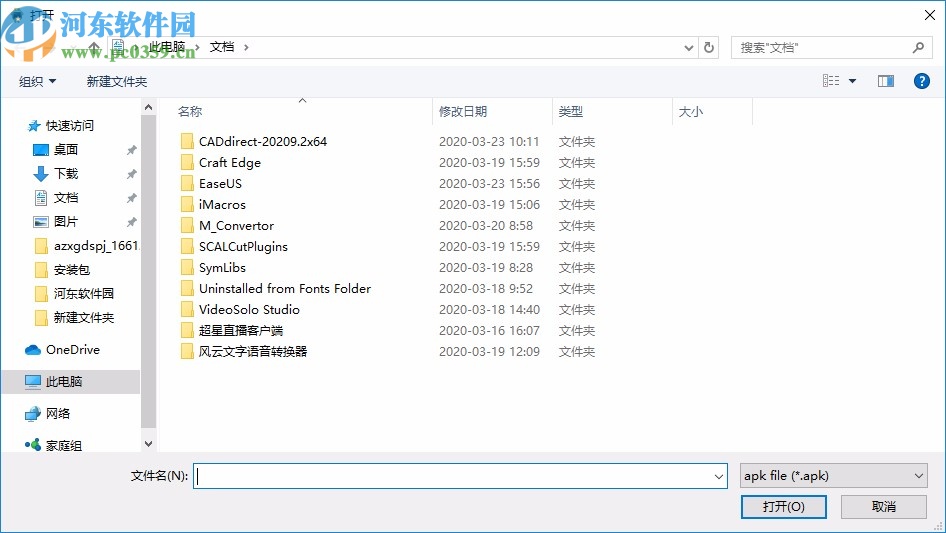Expand the address bar history dropdown
This screenshot has width=946, height=533.
[689, 48]
